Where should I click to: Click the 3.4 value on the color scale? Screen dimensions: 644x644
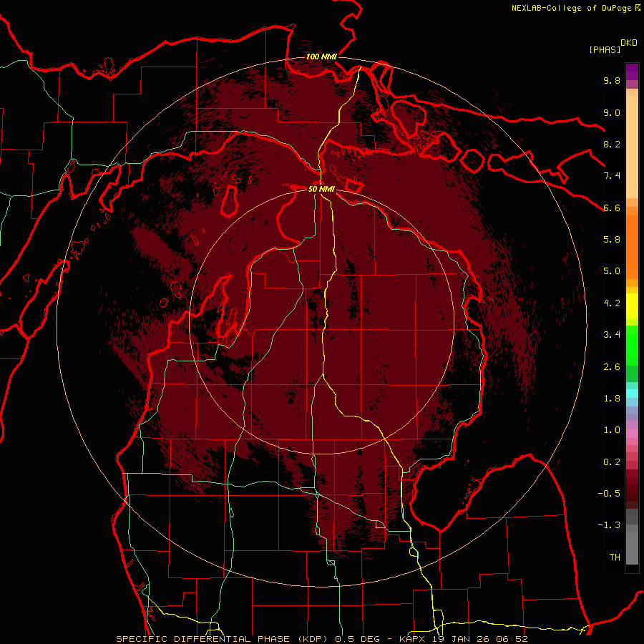coord(612,335)
